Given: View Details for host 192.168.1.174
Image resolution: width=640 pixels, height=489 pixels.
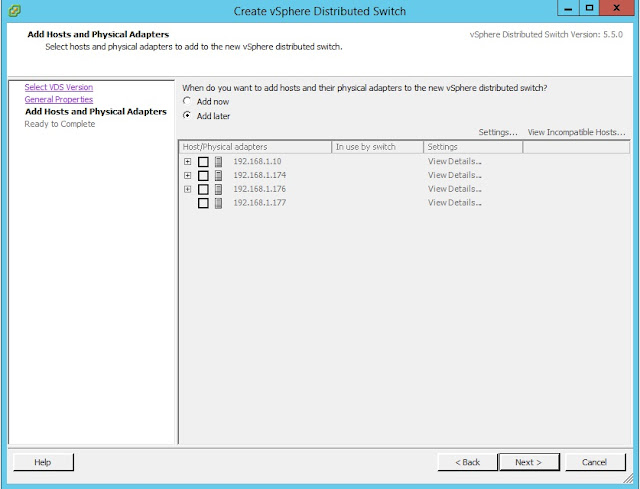Looking at the screenshot, I should coord(455,175).
